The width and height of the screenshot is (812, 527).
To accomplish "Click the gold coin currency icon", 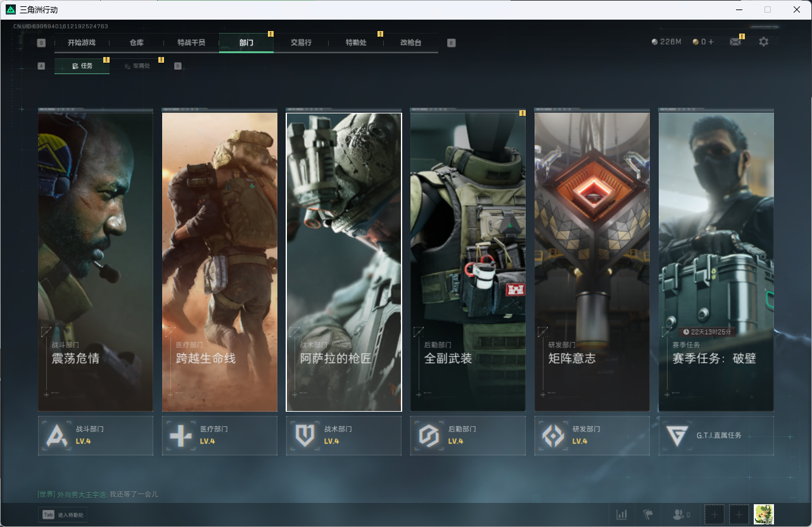I will pos(695,42).
